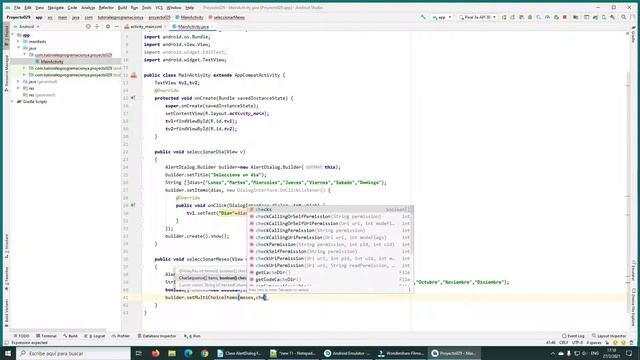Collapse the java folder node
Image resolution: width=640 pixels, height=360 pixels.
(x=18, y=48)
